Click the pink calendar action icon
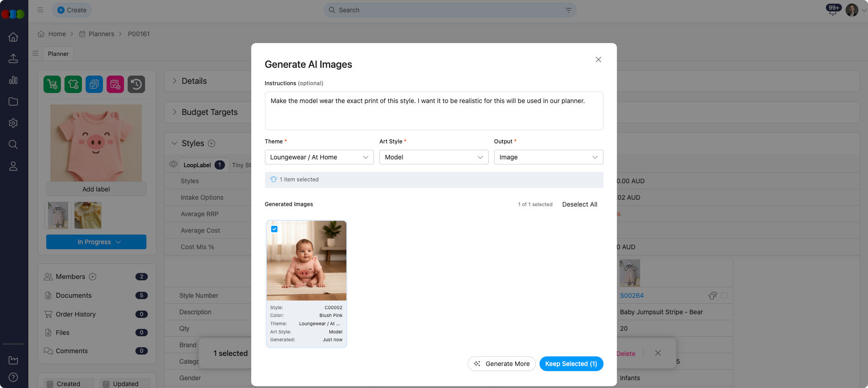This screenshot has width=868, height=388. click(115, 84)
